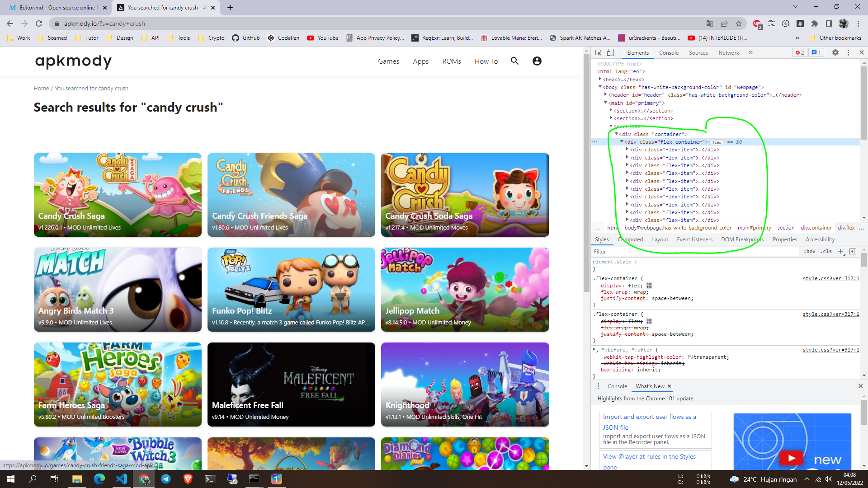This screenshot has height=488, width=868.
Task: Collapse the main#primary element node
Action: (x=606, y=103)
